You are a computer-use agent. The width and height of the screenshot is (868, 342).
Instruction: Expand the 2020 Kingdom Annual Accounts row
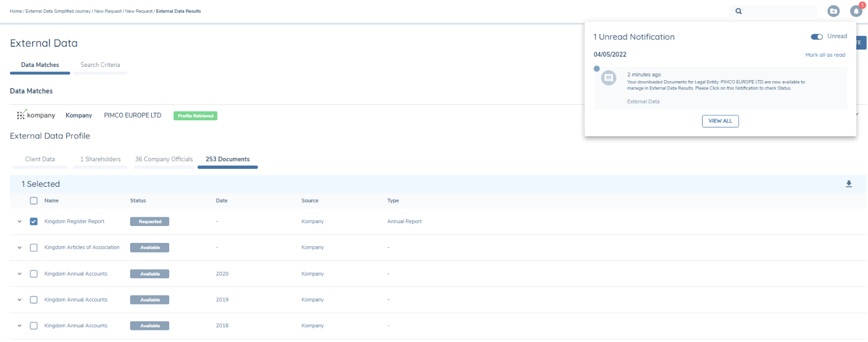tap(20, 274)
